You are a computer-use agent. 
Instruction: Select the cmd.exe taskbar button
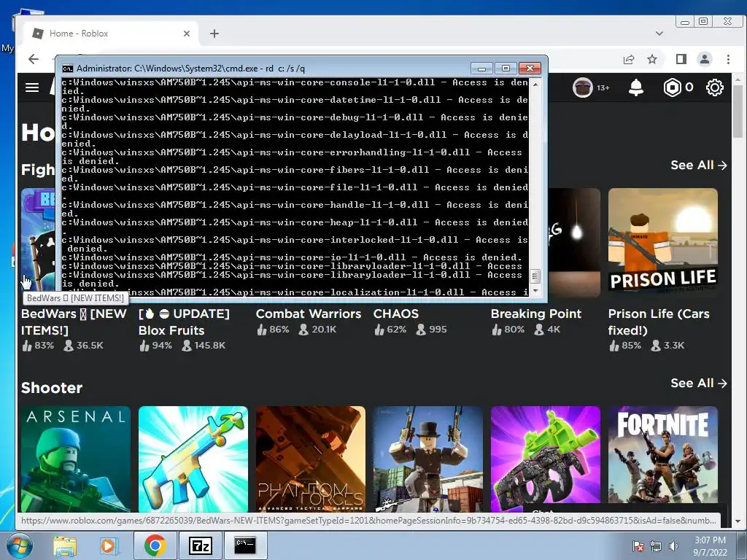click(245, 545)
